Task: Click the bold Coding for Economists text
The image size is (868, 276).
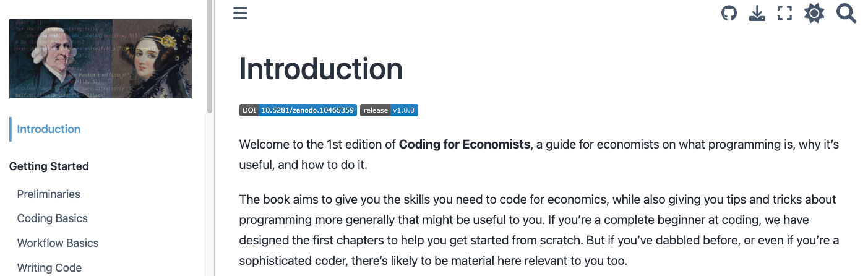Action: coord(465,145)
